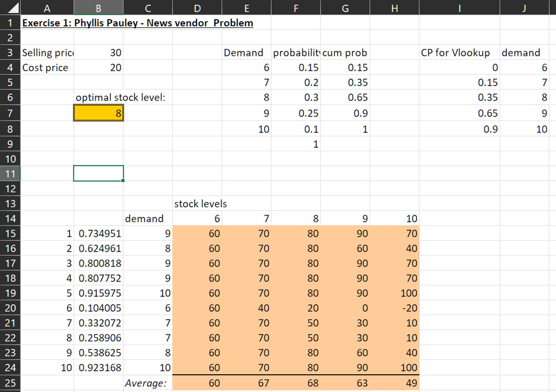Select column B header
This screenshot has height=392, width=556.
coord(98,8)
